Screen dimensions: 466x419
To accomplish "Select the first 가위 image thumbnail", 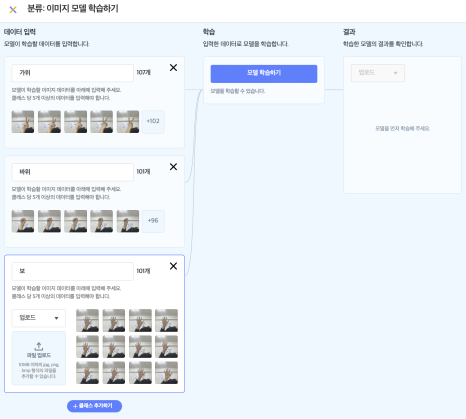I will [x=23, y=122].
